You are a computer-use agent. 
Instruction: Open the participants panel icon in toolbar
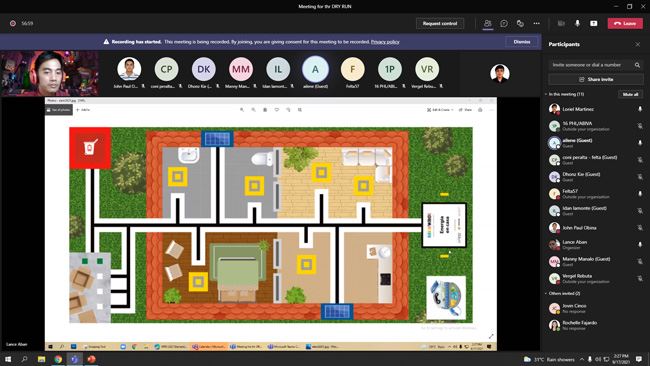[488, 24]
